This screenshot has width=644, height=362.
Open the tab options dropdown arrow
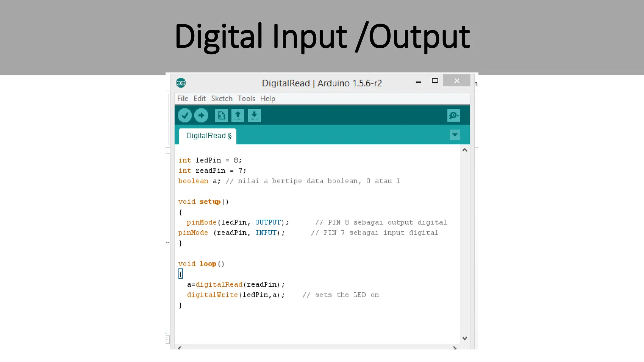[x=455, y=135]
